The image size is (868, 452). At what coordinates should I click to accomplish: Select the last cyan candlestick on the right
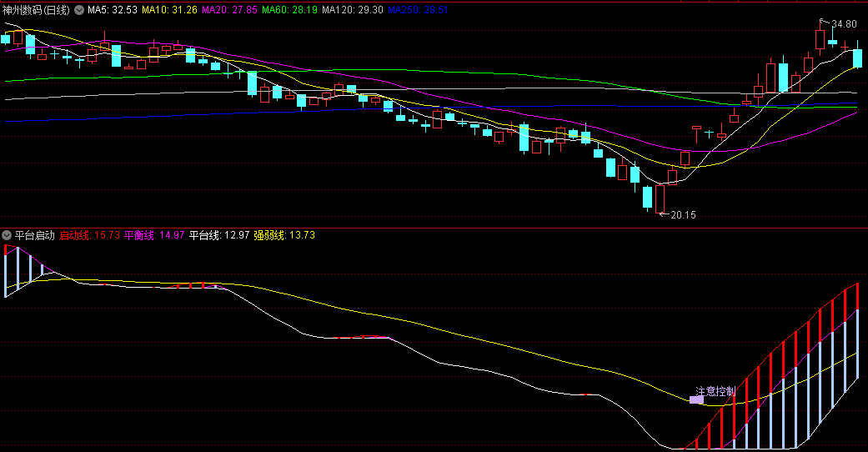pos(857,57)
